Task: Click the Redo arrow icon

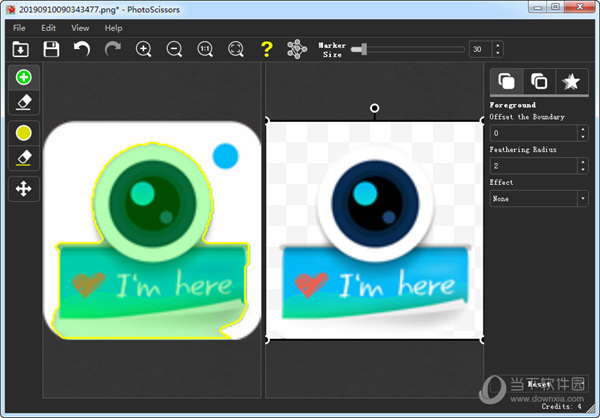Action: pyautogui.click(x=113, y=49)
